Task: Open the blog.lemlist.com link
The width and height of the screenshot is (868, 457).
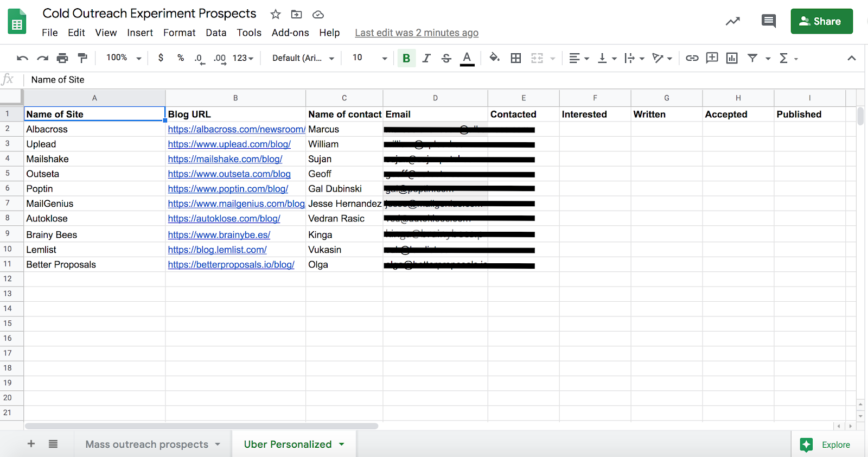Action: click(218, 250)
